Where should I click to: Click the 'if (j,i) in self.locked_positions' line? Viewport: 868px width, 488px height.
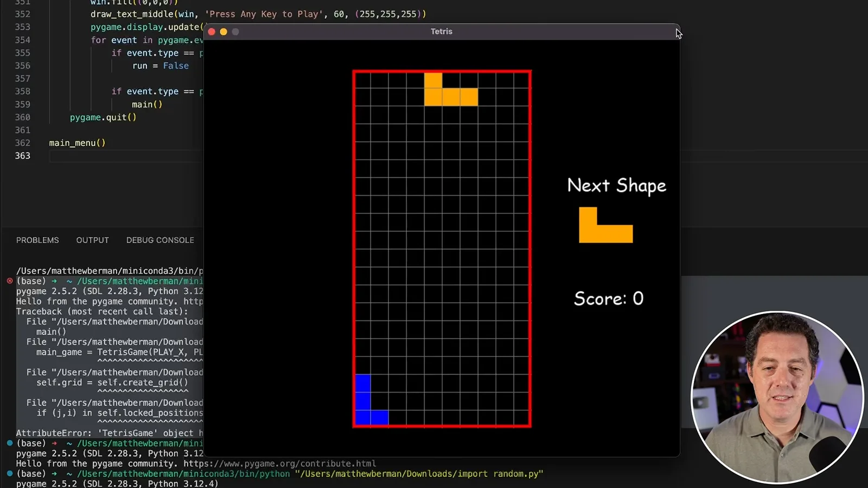120,413
